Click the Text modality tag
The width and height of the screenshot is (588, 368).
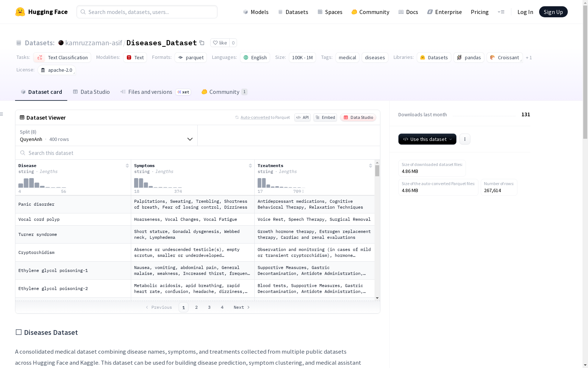135,57
